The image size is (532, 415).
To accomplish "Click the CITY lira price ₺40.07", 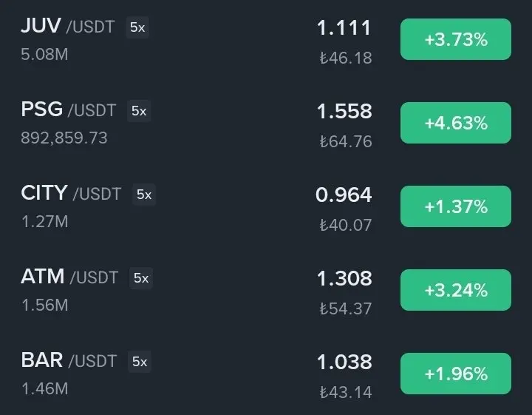I will [346, 225].
